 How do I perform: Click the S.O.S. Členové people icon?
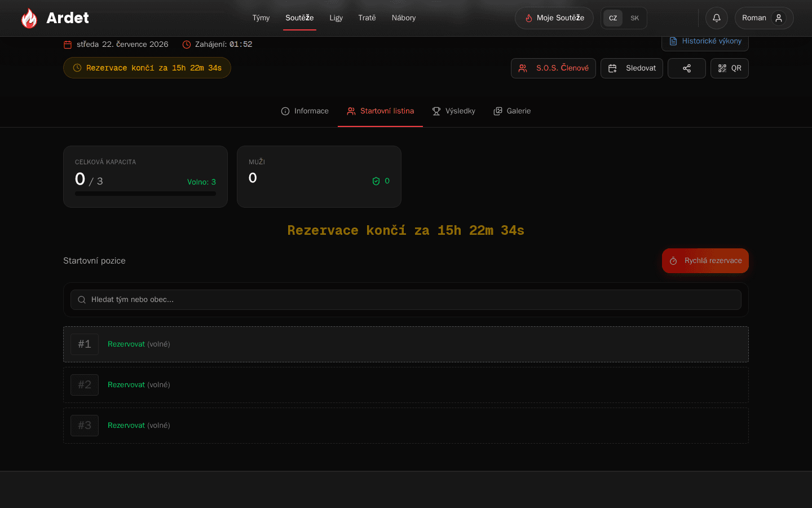(x=523, y=68)
